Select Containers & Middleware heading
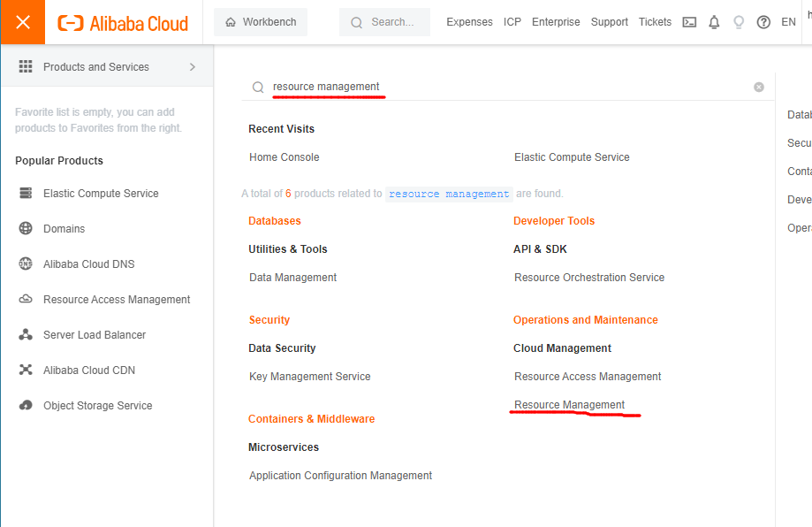812x527 pixels. [311, 419]
